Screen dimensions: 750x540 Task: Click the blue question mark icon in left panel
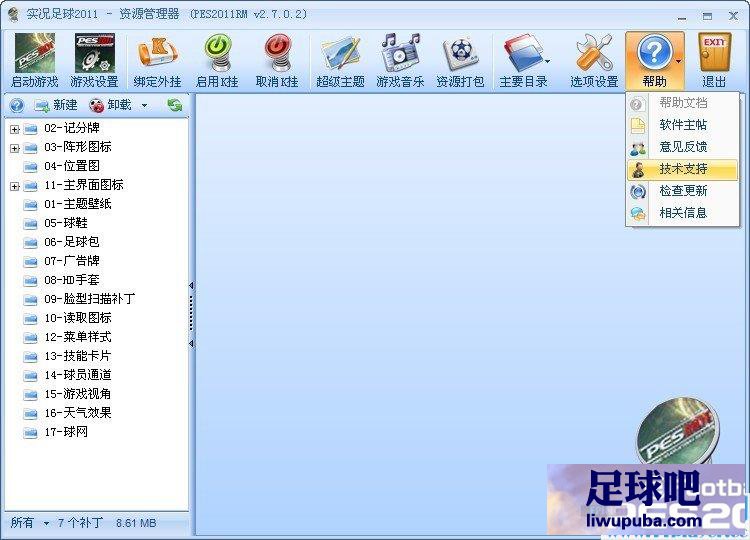pos(17,105)
